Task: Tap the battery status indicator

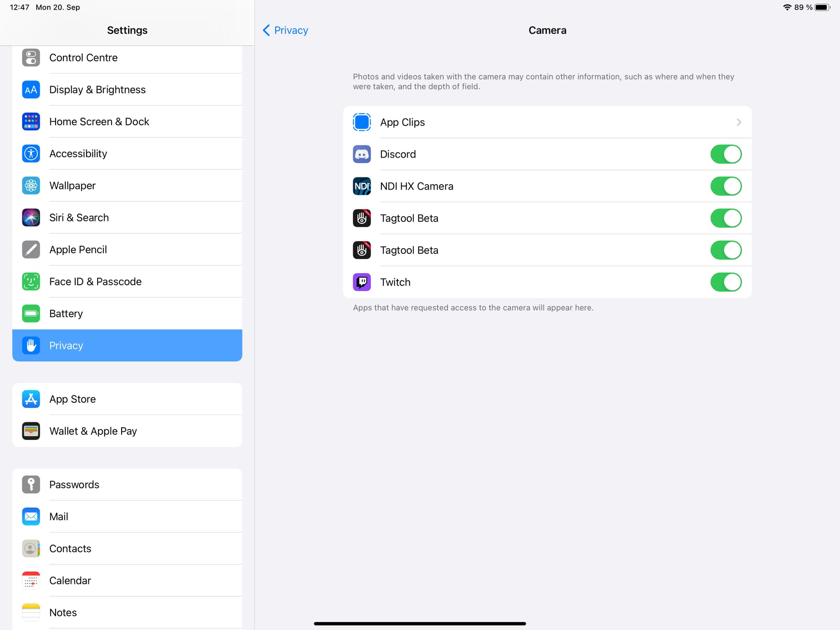Action: point(822,7)
